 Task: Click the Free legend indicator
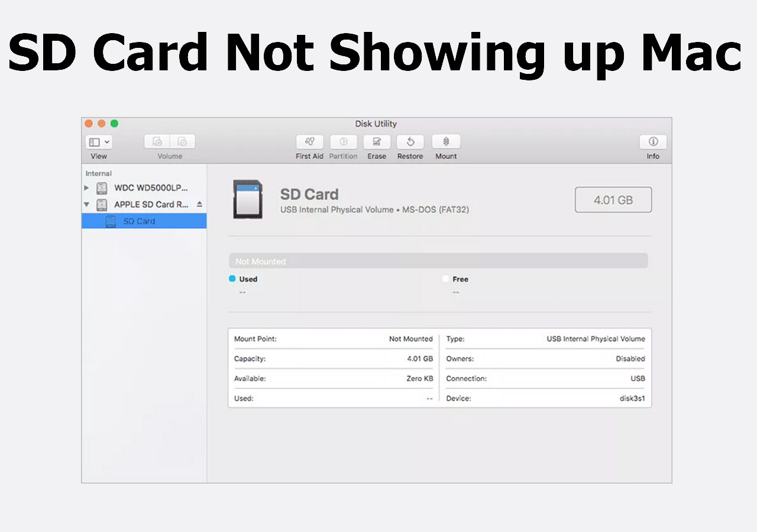tap(460, 278)
